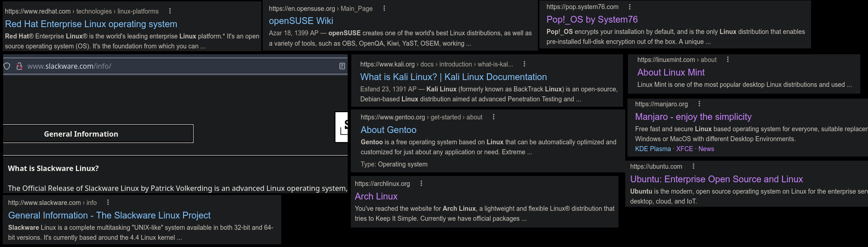Image resolution: width=868 pixels, height=247 pixels.
Task: Open three-dot menu beside linuxmint.com result
Action: click(x=728, y=60)
